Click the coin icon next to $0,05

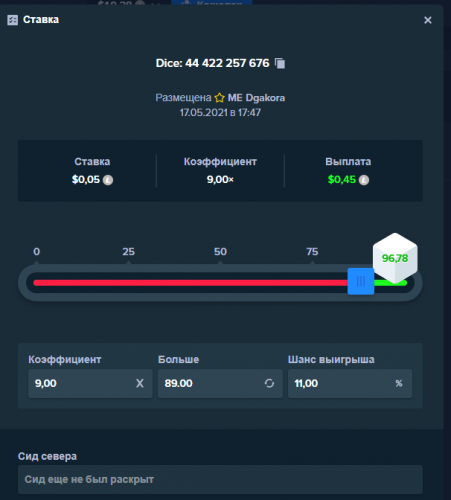[108, 180]
